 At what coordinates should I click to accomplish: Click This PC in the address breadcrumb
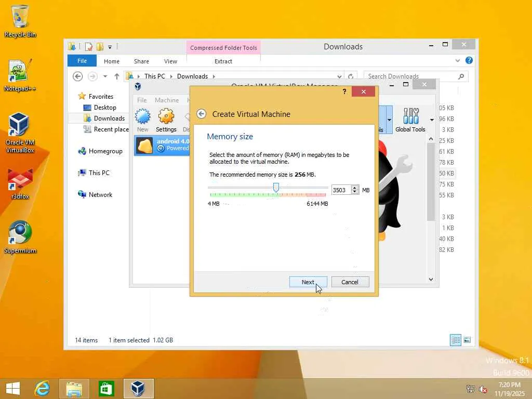coord(154,76)
